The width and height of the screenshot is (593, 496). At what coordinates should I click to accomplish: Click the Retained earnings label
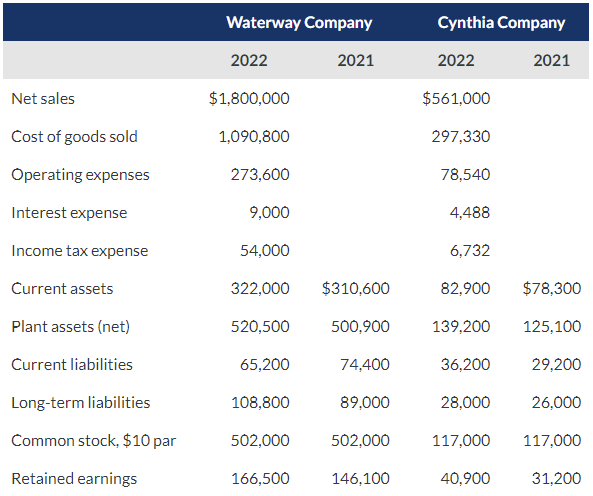click(x=74, y=479)
